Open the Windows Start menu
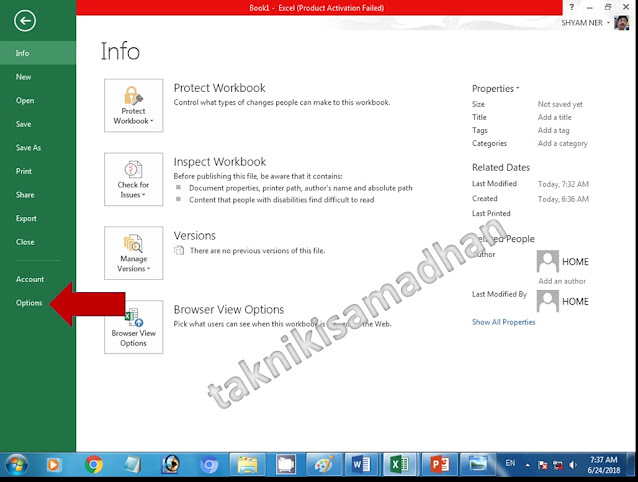 pyautogui.click(x=16, y=465)
